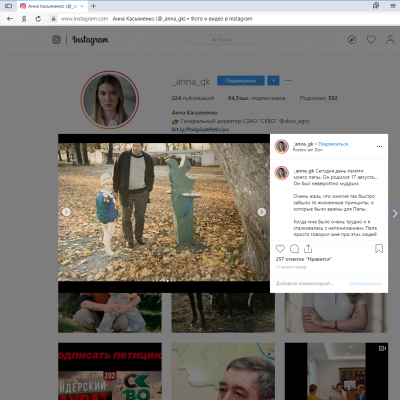Click the address bar URL www.instagram.com
Viewport: 400px width, 400px height.
[x=84, y=19]
